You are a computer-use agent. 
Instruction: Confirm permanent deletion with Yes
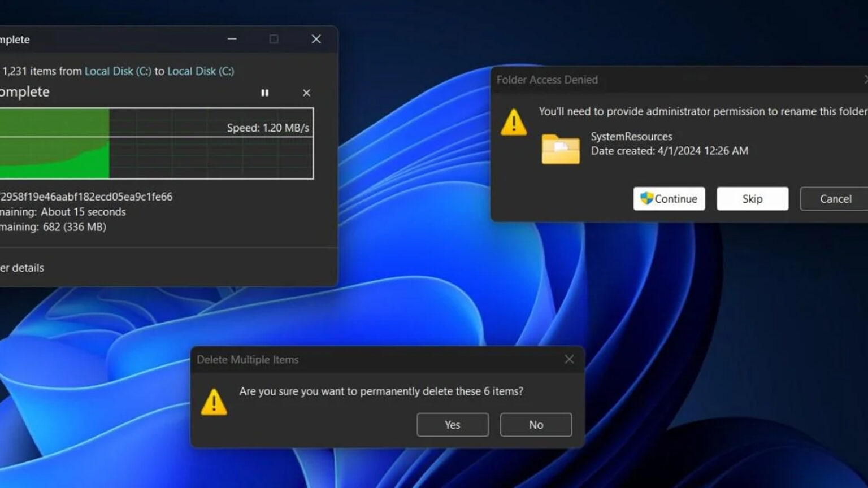tap(453, 425)
